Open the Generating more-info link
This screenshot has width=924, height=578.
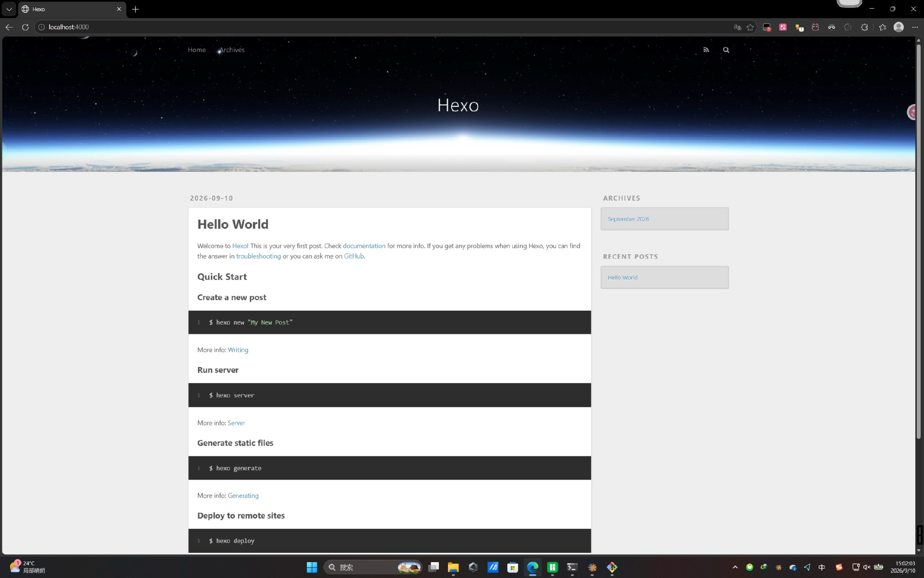pyautogui.click(x=243, y=495)
